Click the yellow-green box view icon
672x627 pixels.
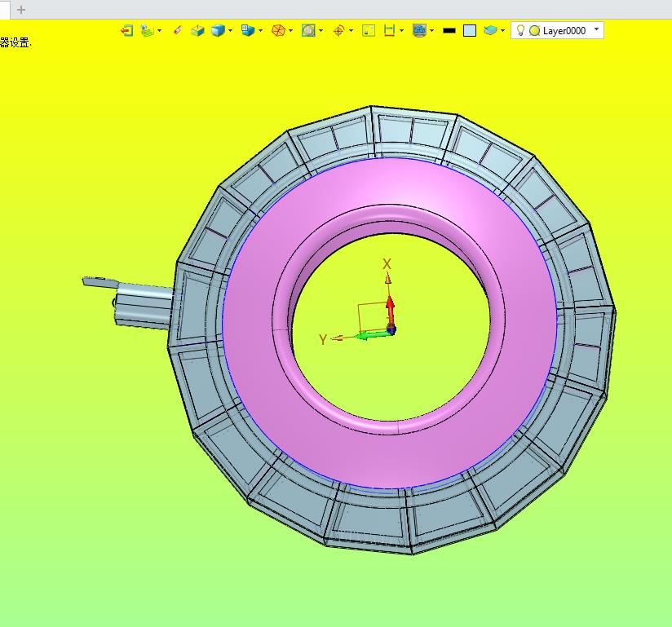pyautogui.click(x=197, y=30)
